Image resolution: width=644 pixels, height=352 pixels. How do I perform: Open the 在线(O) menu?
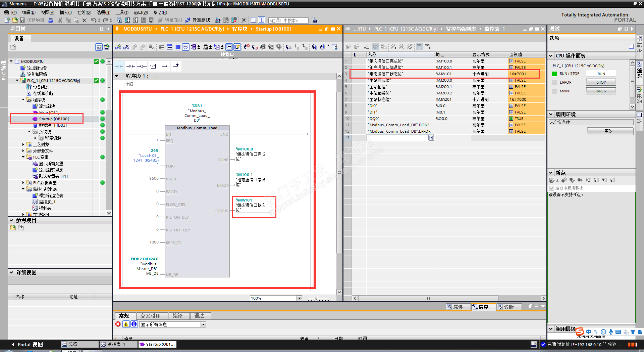(84, 12)
